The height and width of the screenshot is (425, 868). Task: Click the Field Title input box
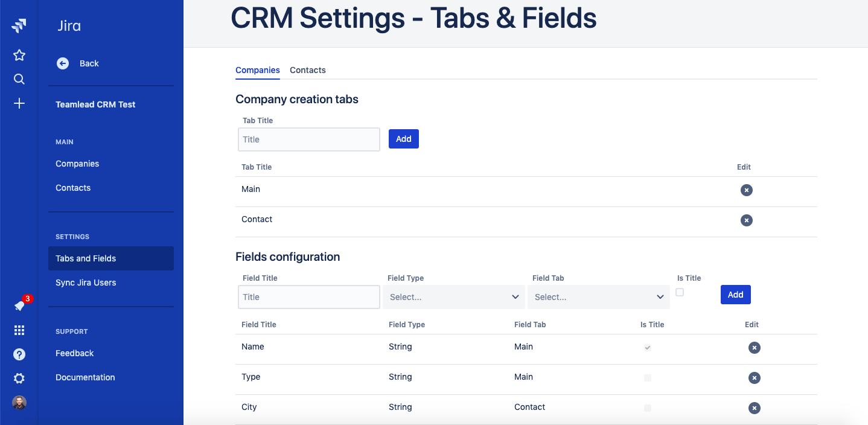308,297
